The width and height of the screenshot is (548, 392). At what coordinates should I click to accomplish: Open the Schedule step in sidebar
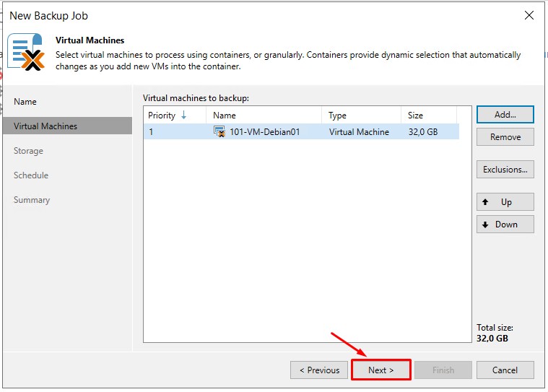(31, 175)
